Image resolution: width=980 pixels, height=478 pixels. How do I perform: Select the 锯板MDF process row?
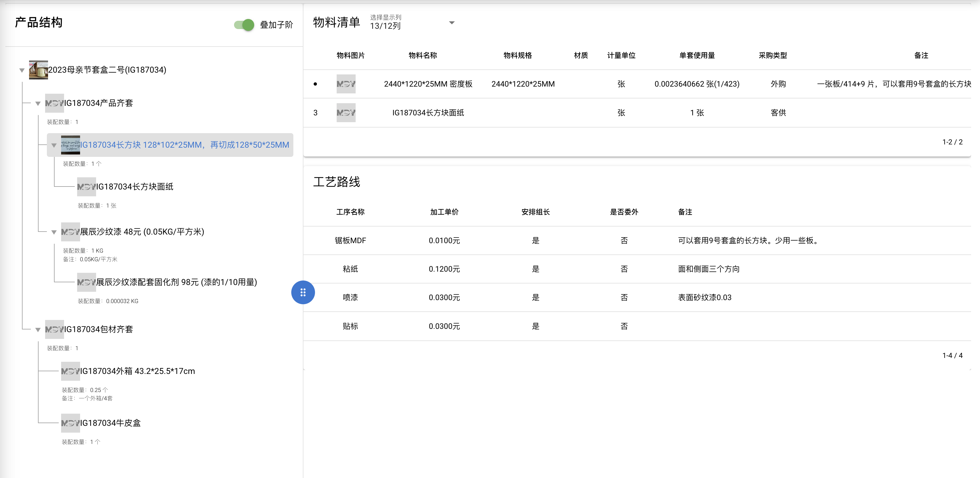pos(637,240)
